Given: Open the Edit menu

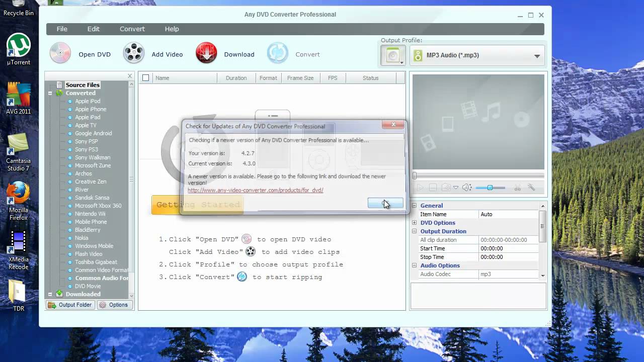Looking at the screenshot, I should point(94,29).
